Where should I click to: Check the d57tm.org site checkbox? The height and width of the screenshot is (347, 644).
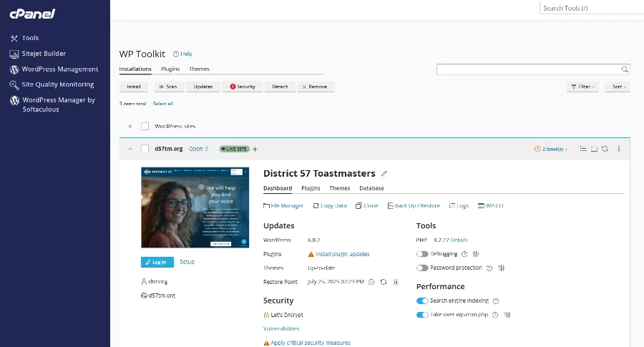[145, 149]
